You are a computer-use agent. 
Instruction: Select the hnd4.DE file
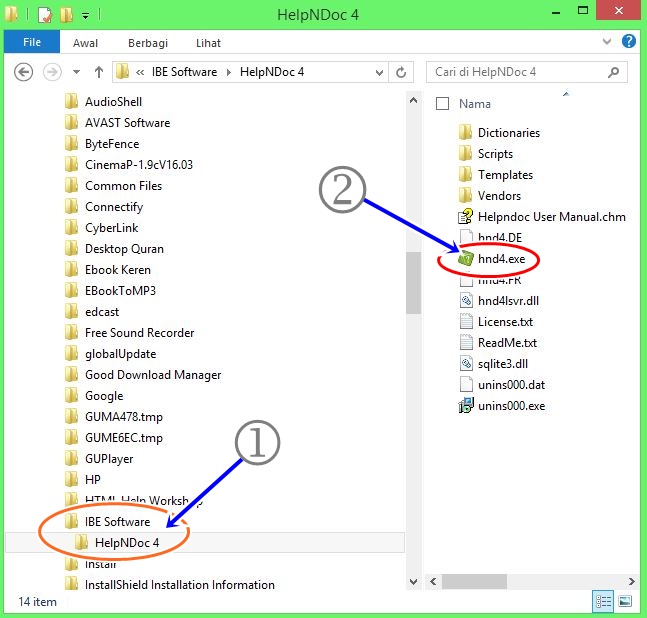click(490, 237)
